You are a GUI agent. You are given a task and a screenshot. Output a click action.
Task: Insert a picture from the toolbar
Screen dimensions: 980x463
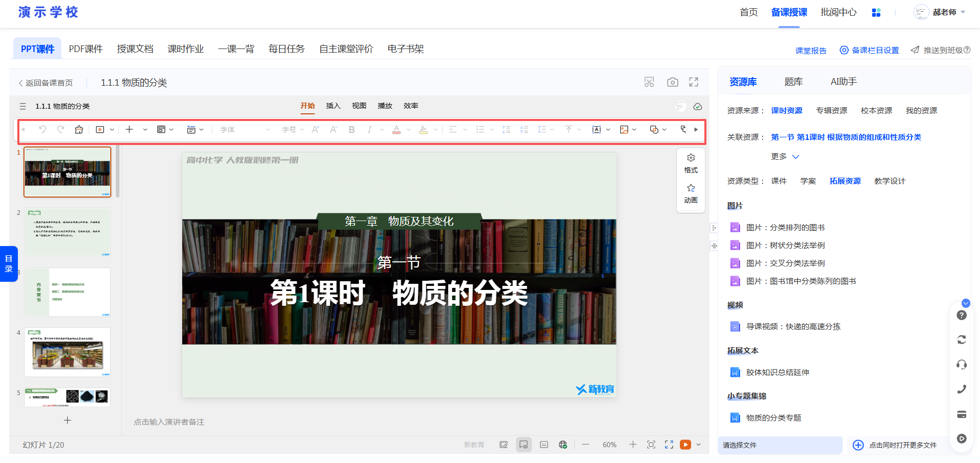[x=624, y=130]
